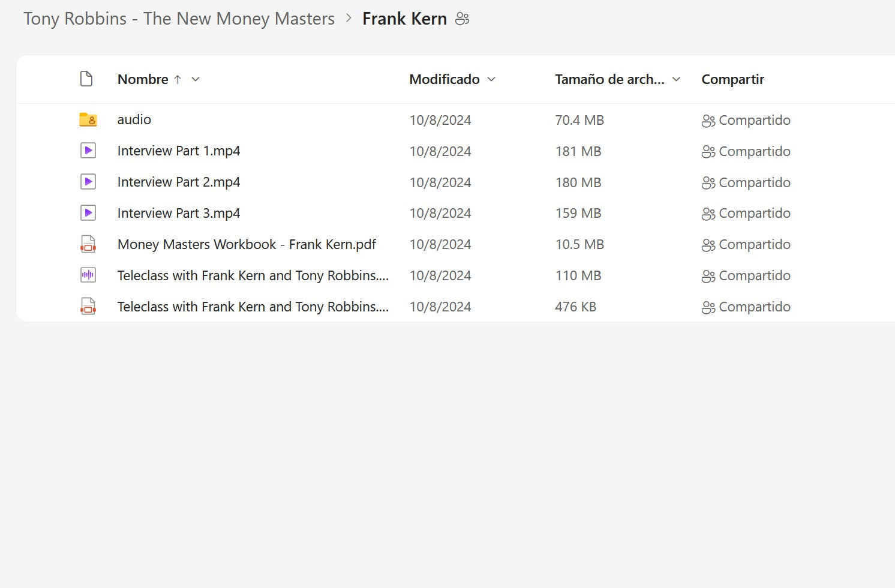Open the audio folder
895x588 pixels.
pyautogui.click(x=134, y=120)
